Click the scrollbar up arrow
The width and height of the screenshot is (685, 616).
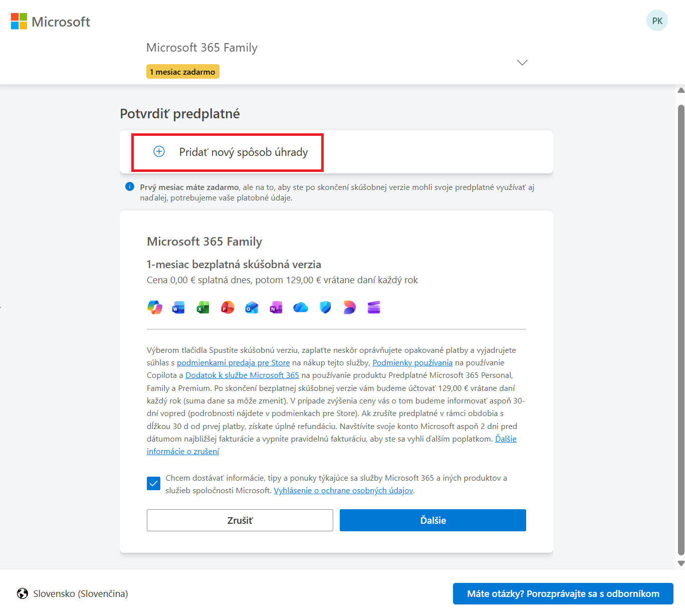tap(681, 91)
